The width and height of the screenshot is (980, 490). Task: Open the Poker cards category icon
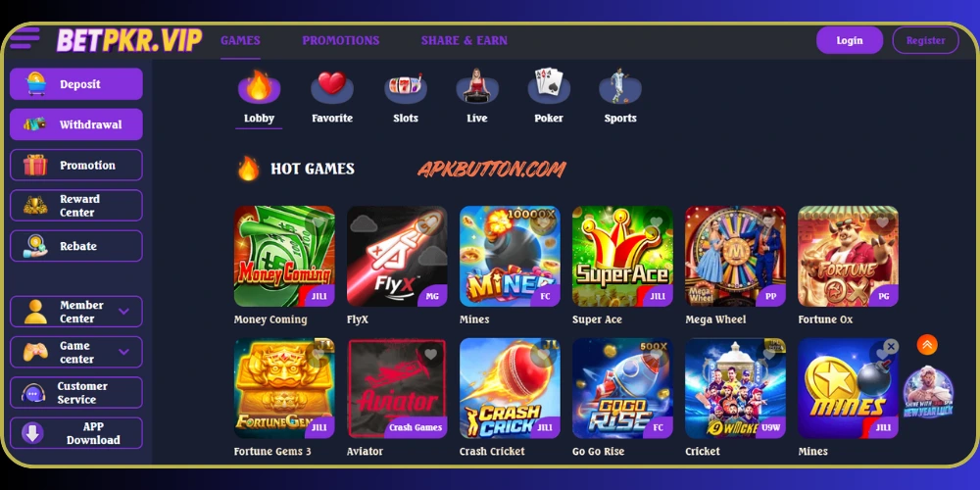[549, 85]
